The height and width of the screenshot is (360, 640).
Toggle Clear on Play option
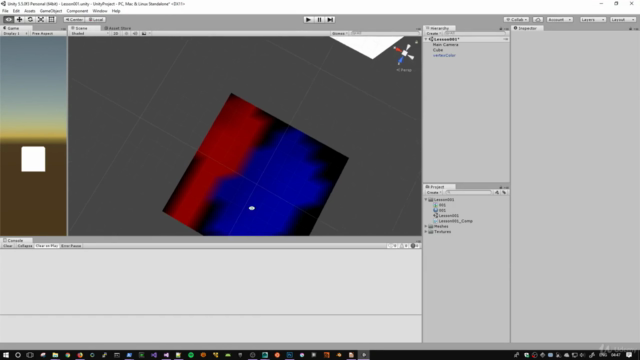click(47, 246)
